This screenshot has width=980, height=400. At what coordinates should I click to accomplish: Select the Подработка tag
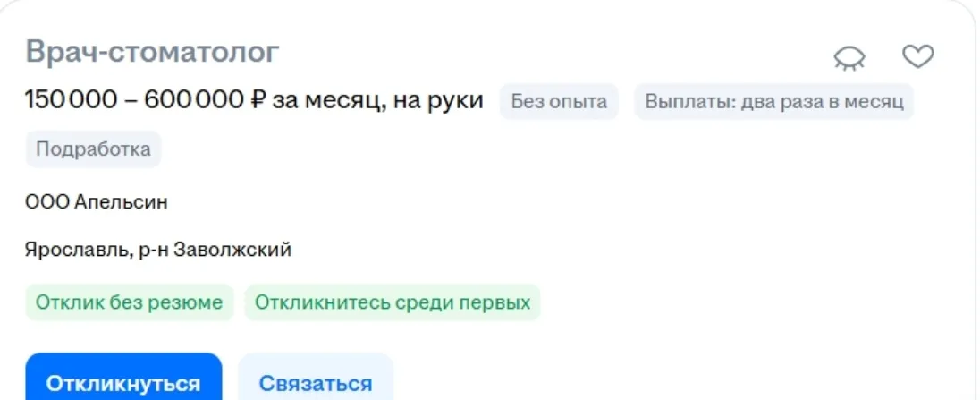[93, 149]
